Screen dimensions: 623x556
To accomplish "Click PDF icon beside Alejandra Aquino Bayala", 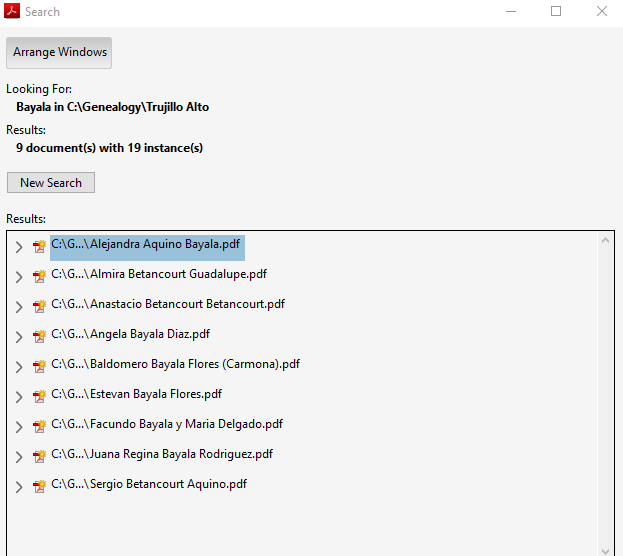I will pyautogui.click(x=39, y=246).
